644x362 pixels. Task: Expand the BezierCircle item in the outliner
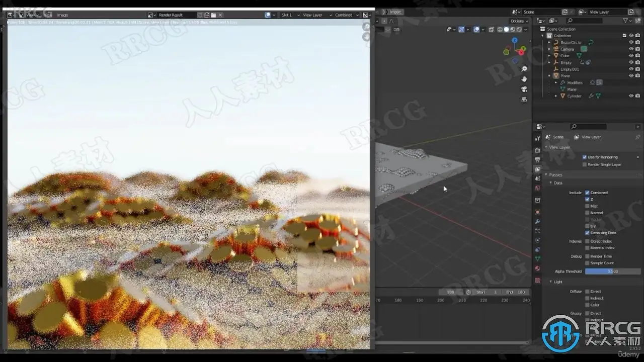coord(549,42)
